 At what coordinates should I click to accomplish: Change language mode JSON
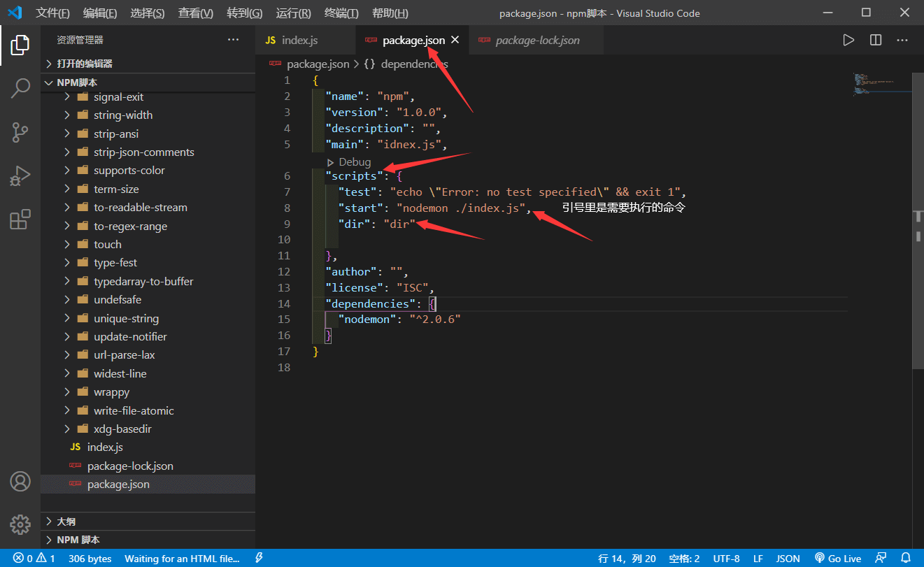[x=788, y=559]
